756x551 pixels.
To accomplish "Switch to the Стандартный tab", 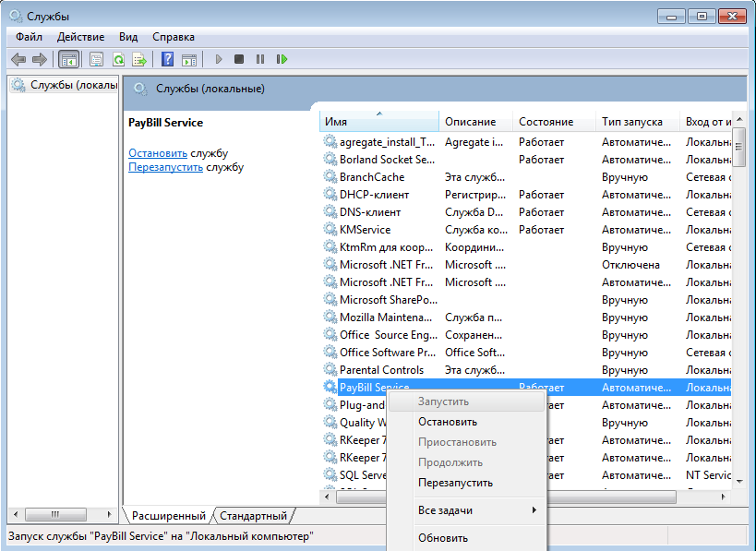I will click(x=253, y=516).
